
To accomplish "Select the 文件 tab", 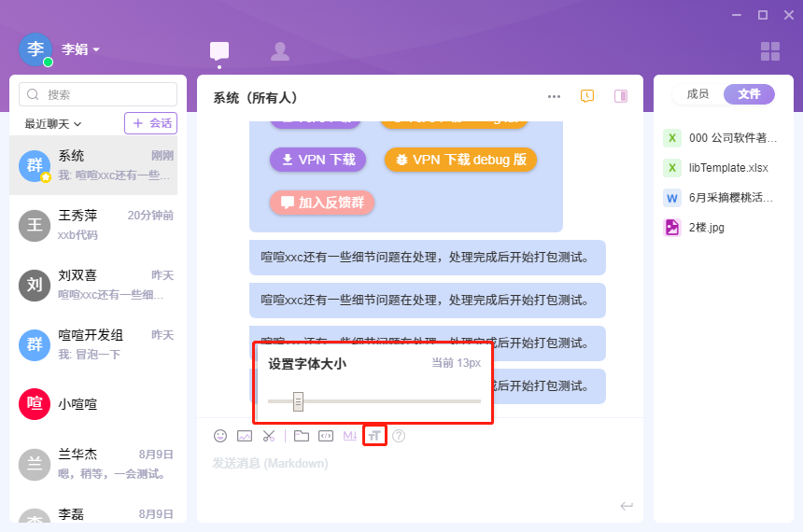I will tap(749, 93).
